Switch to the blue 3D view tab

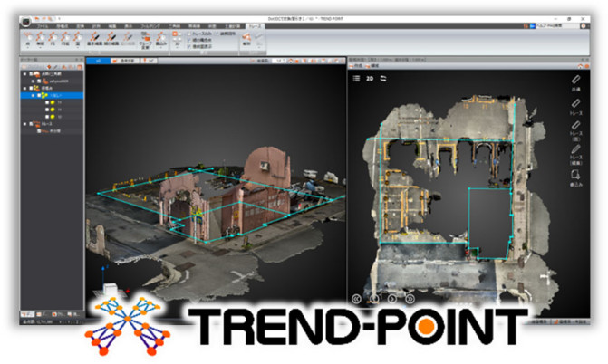tap(98, 61)
